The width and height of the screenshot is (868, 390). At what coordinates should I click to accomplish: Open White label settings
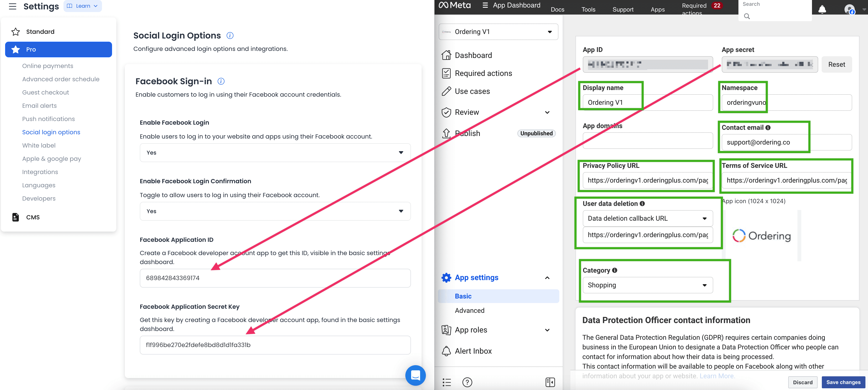pyautogui.click(x=39, y=146)
